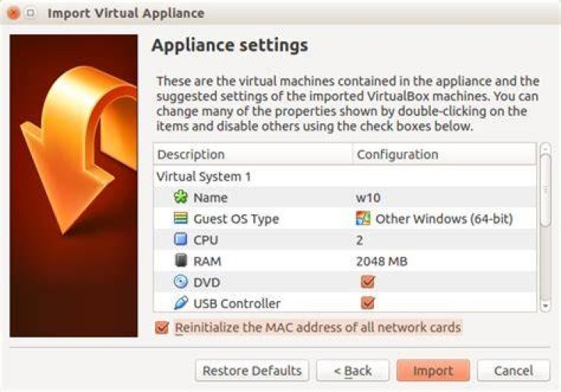
Task: Click the Guest OS Type icon
Action: point(181,218)
